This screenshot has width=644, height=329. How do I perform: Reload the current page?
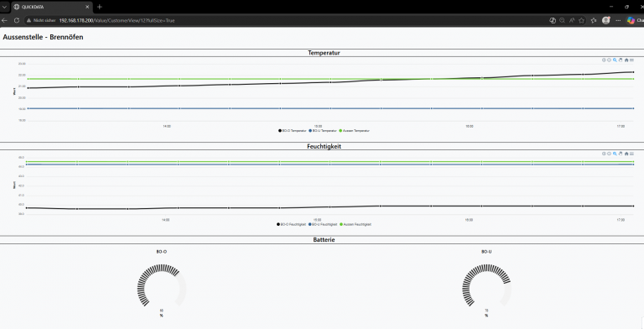[x=17, y=20]
